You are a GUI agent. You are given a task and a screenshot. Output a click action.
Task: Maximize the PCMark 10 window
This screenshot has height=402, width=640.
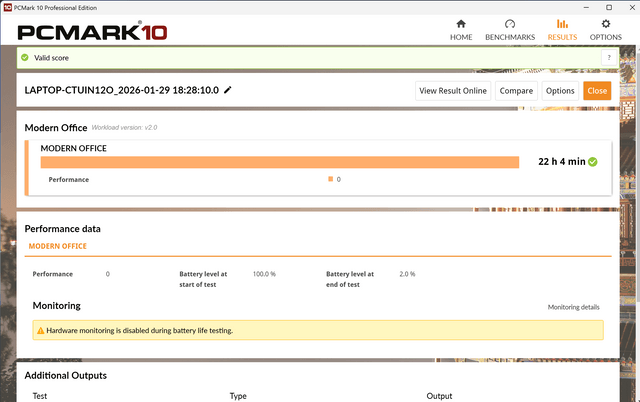(x=609, y=7)
